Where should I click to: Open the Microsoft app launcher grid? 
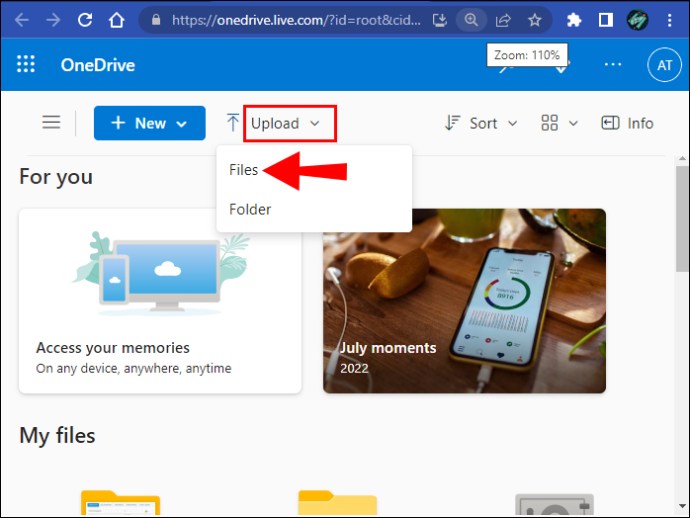26,64
